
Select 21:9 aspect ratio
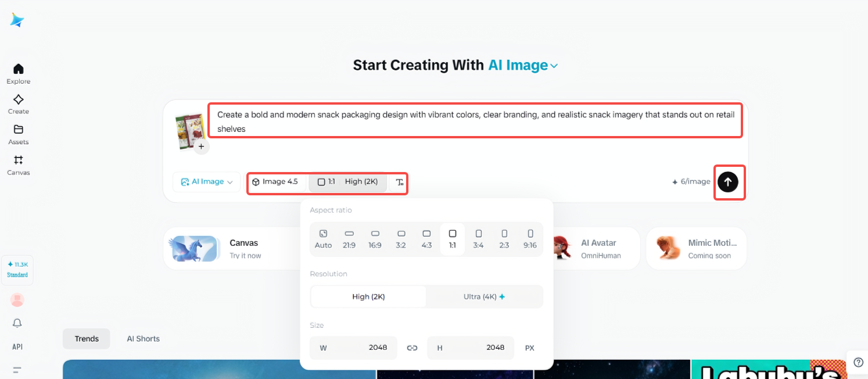coord(349,239)
